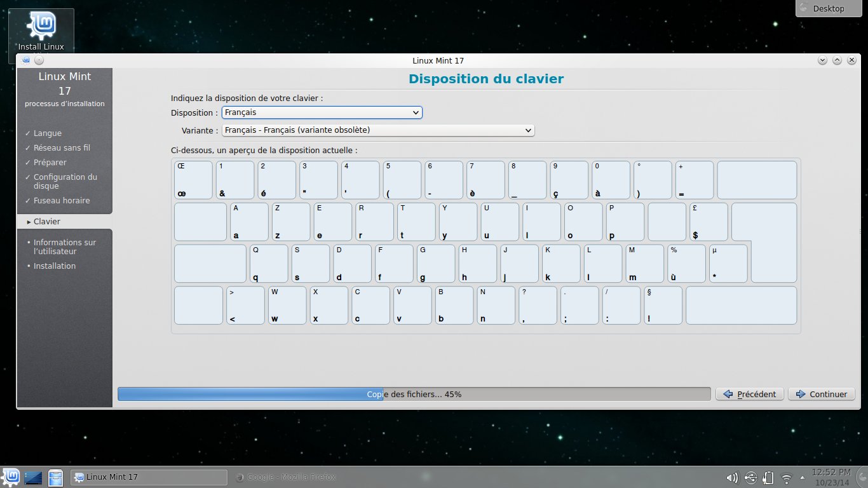
Task: Open the Disposition combo box (Français)
Action: point(322,112)
